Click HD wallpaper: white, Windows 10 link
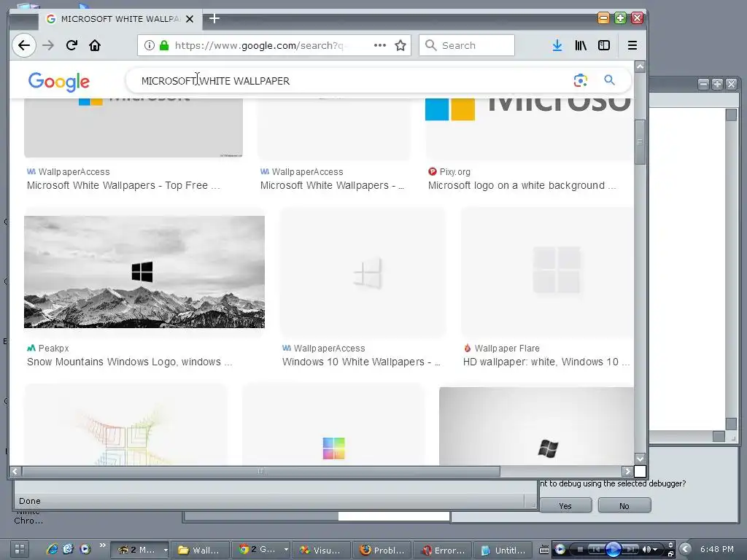 (546, 362)
